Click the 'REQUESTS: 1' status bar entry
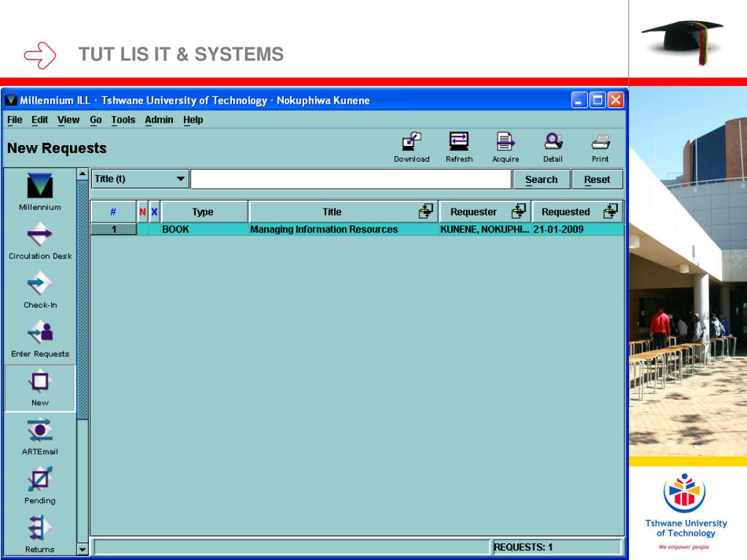Viewport: 747px width, 560px height. point(523,547)
